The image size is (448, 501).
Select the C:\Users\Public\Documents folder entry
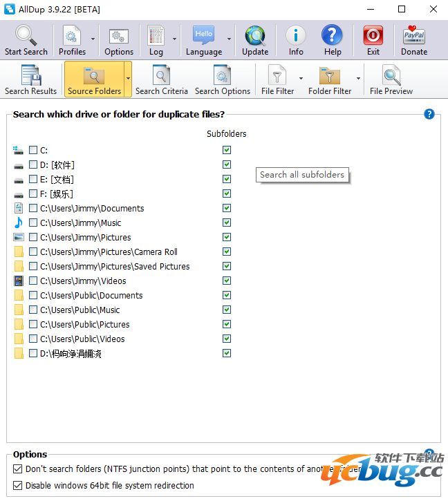[x=91, y=295]
